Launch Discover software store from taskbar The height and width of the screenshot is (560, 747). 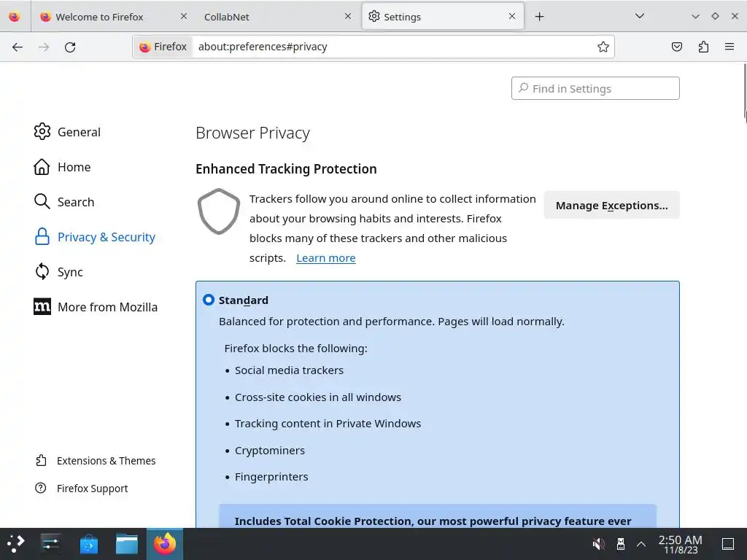tap(88, 544)
